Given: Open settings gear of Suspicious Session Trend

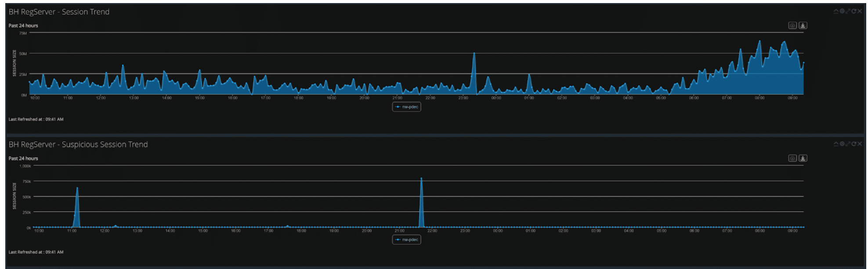Looking at the screenshot, I should (842, 144).
